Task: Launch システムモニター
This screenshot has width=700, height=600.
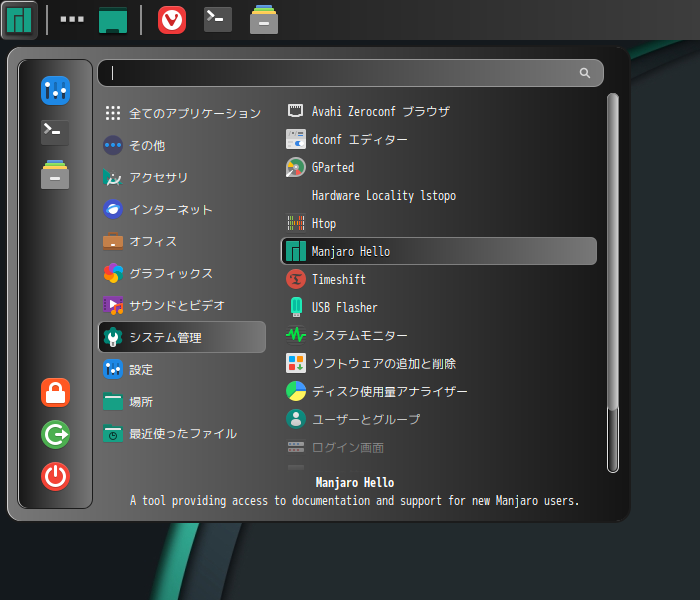Action: tap(439, 335)
